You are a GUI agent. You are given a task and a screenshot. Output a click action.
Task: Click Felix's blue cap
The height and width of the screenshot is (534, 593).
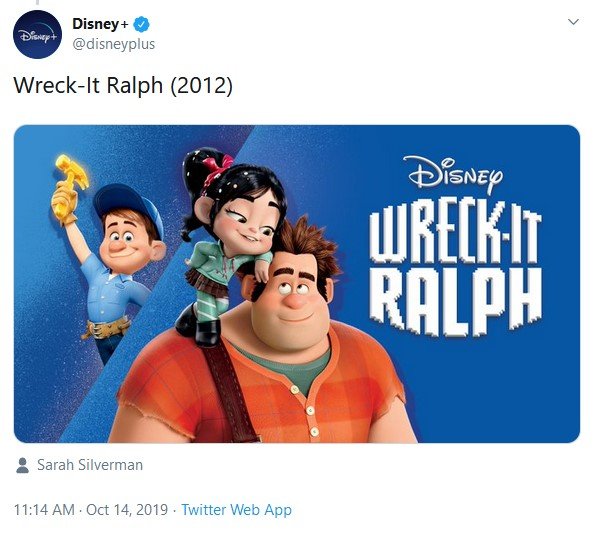pos(129,206)
